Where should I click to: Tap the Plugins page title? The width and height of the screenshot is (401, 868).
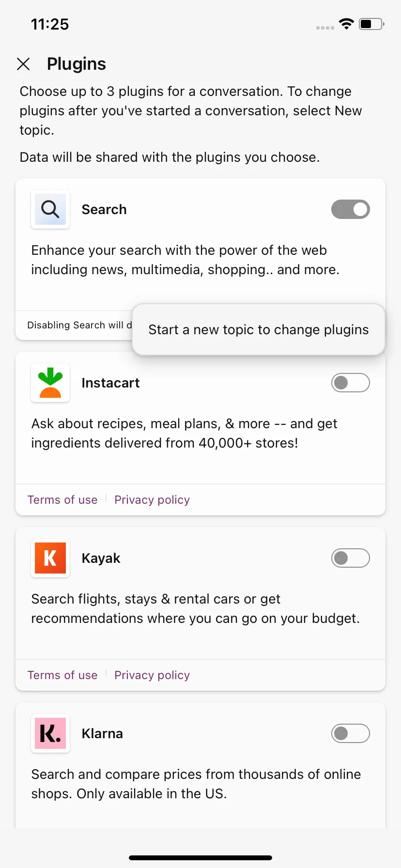coord(77,64)
